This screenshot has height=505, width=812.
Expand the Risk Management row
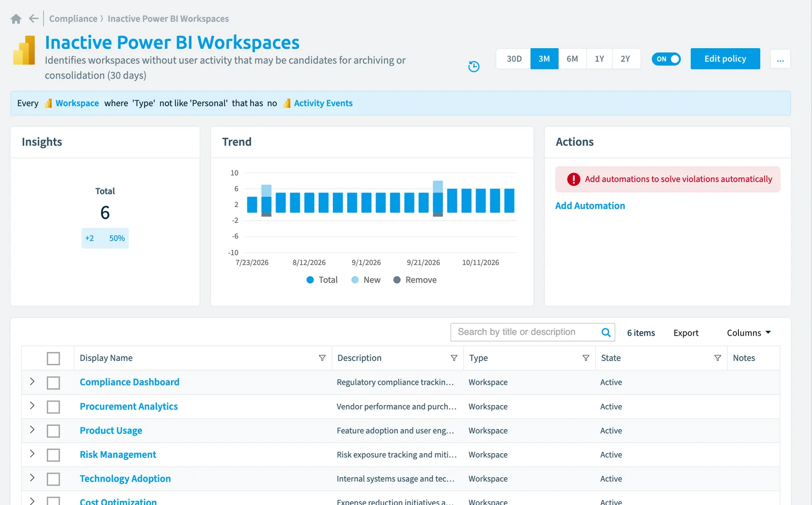32,453
